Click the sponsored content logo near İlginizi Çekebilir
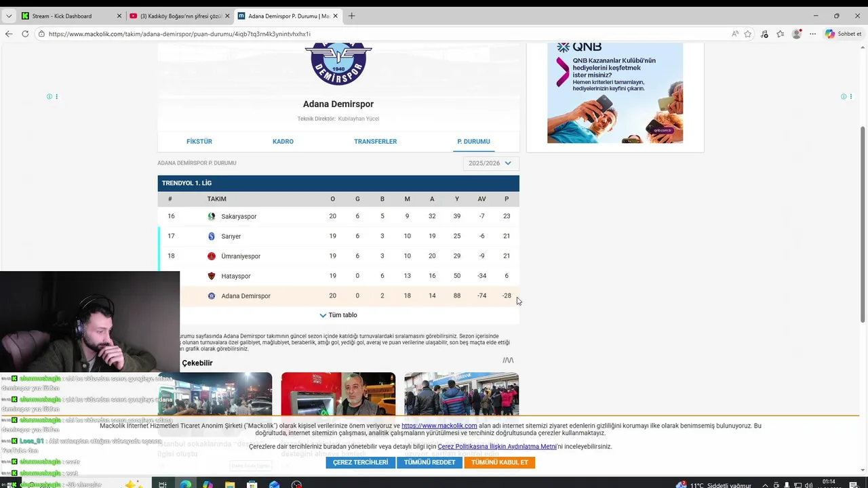 [x=508, y=361]
